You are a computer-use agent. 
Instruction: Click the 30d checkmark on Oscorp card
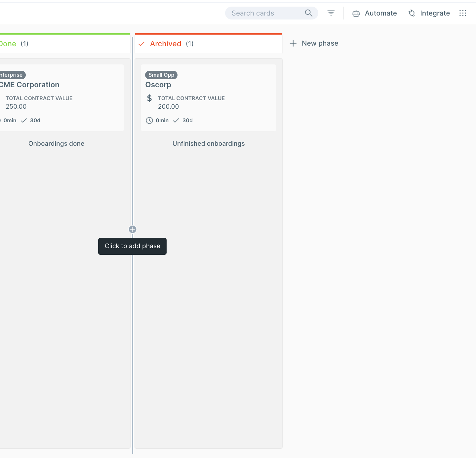pyautogui.click(x=176, y=121)
